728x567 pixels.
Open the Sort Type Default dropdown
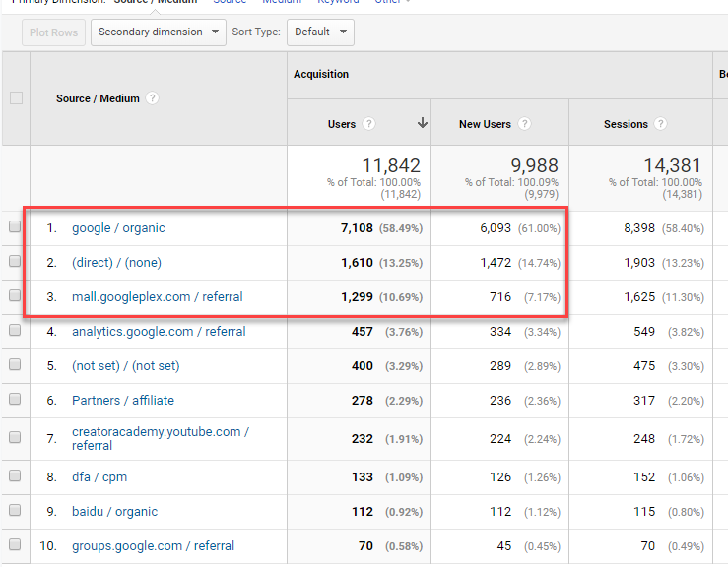point(320,32)
